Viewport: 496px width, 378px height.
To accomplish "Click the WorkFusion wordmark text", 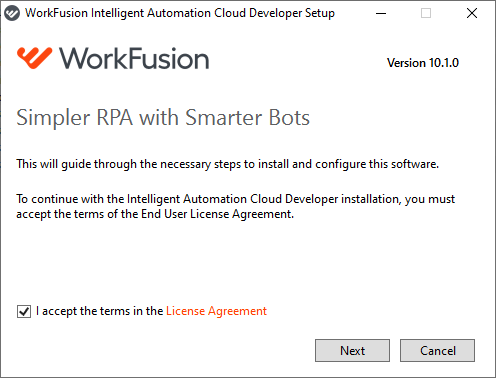I will click(134, 59).
